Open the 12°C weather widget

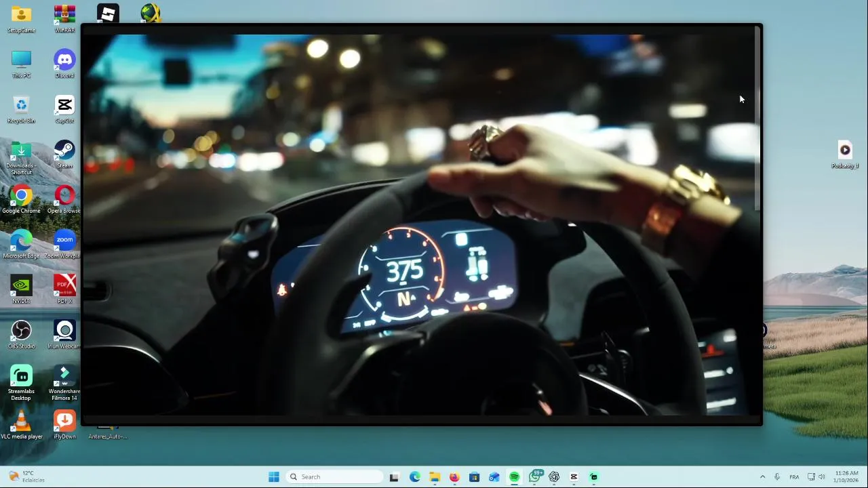(x=26, y=476)
